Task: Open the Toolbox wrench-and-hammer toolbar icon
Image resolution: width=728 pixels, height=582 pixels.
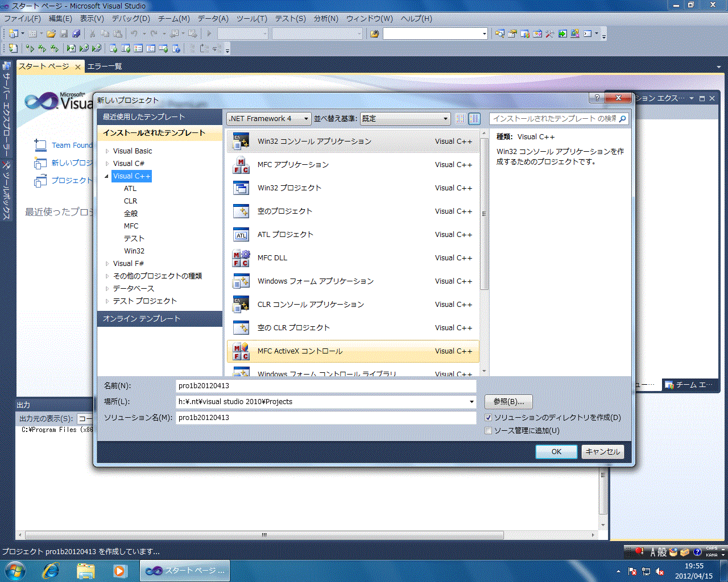Action: point(550,34)
